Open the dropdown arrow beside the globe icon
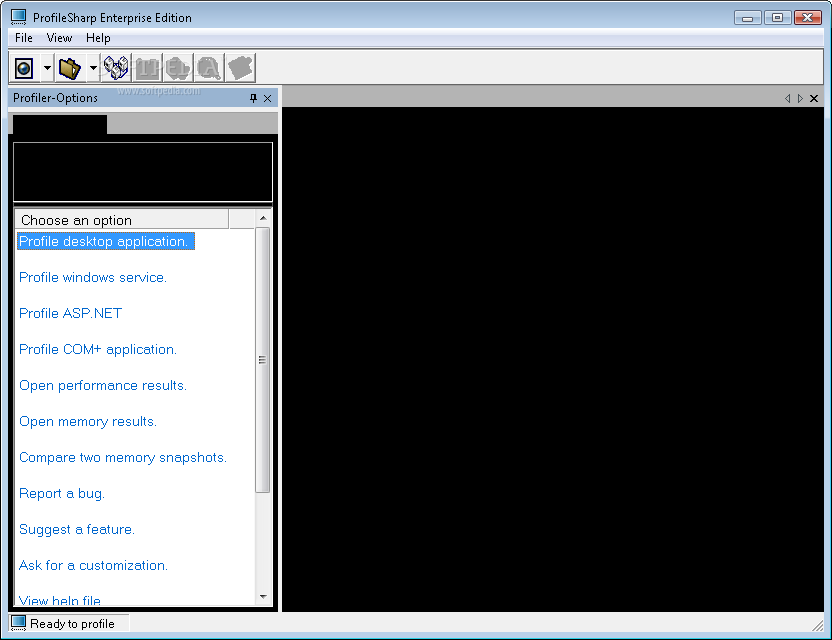Viewport: 832px width, 640px height. coord(47,68)
